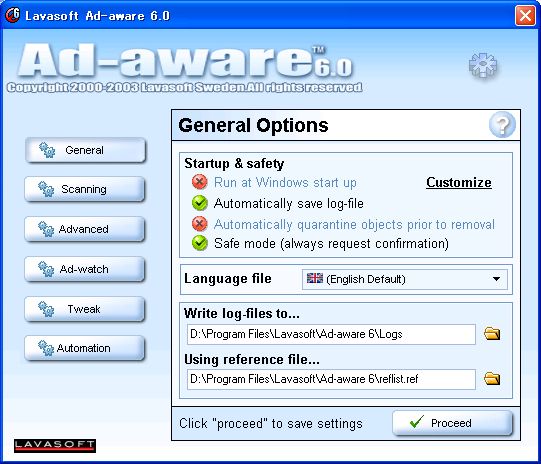
Task: Browse for the log-files folder
Action: click(x=492, y=334)
